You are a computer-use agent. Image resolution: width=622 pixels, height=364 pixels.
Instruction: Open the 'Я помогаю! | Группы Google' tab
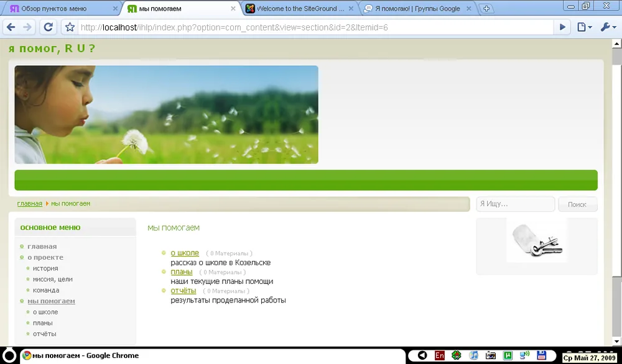(417, 8)
